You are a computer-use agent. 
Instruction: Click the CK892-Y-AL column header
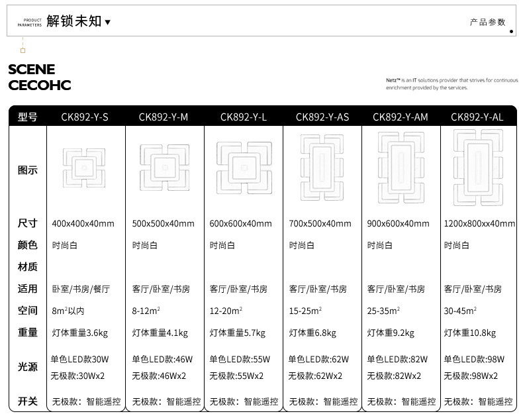pos(477,117)
